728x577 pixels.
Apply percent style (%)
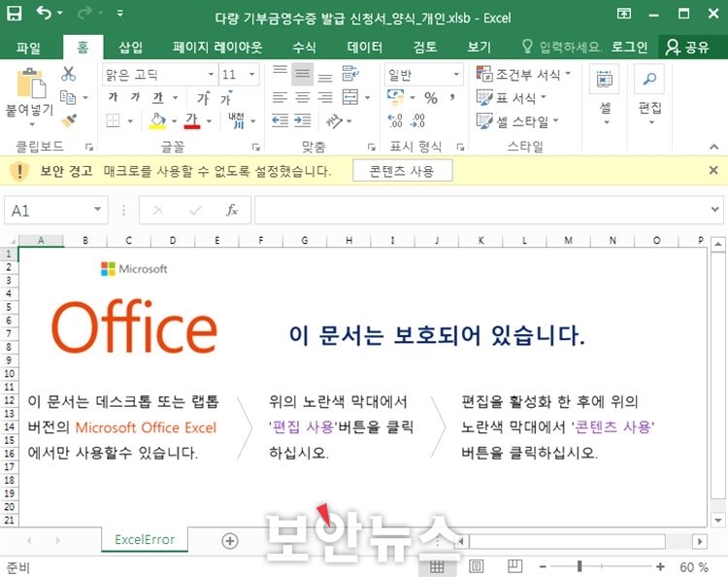(430, 98)
